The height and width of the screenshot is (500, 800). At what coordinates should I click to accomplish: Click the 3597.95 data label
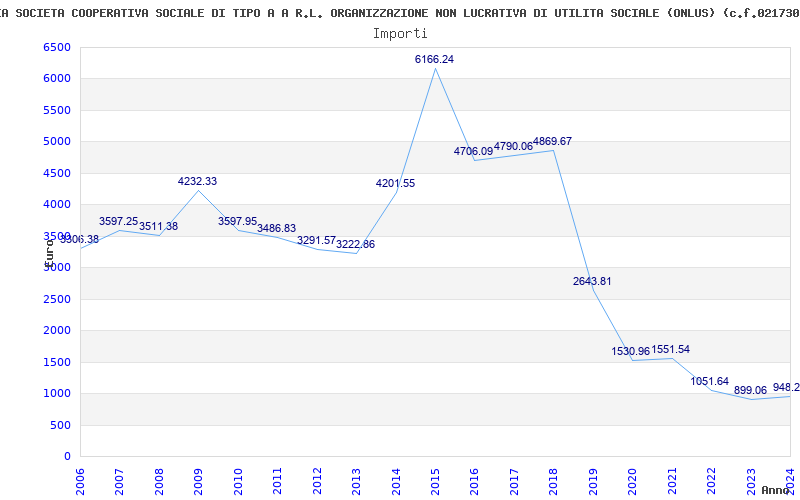pos(237,221)
